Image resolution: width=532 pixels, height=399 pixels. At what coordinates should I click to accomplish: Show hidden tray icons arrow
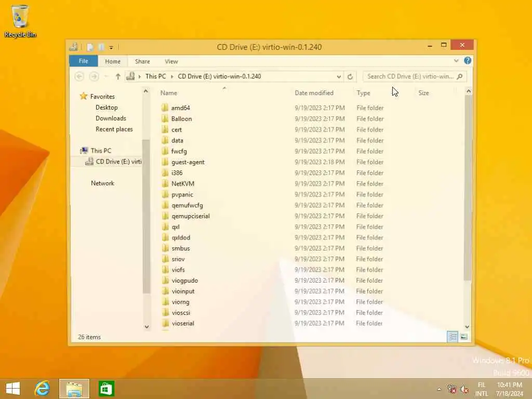point(438,389)
